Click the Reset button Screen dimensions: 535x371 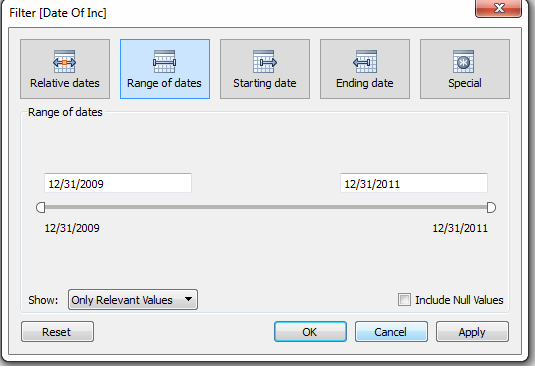tap(57, 331)
